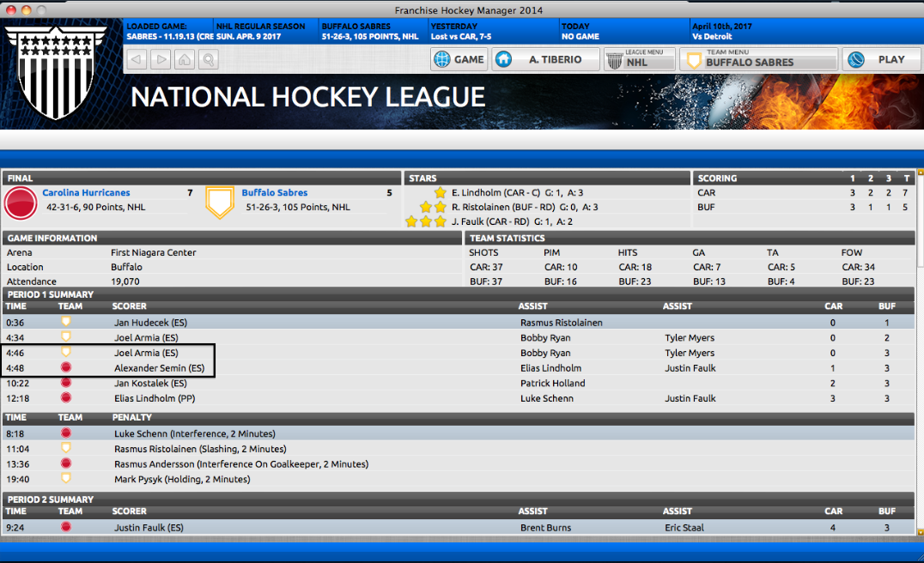924x563 pixels.
Task: Expand the League Menu NHL dropdown
Action: pos(639,59)
